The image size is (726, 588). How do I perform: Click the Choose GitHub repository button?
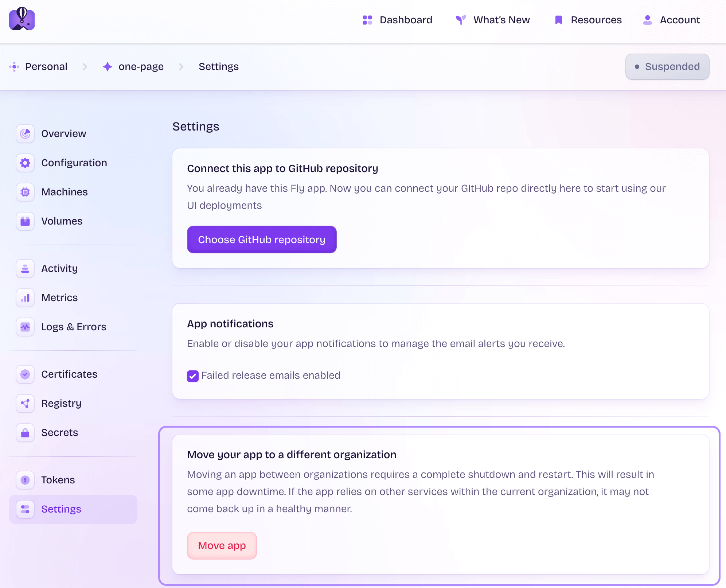click(x=262, y=240)
